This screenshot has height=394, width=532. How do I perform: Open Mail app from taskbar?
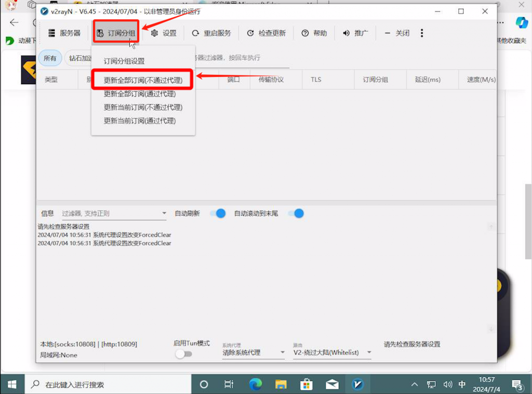tap(332, 385)
